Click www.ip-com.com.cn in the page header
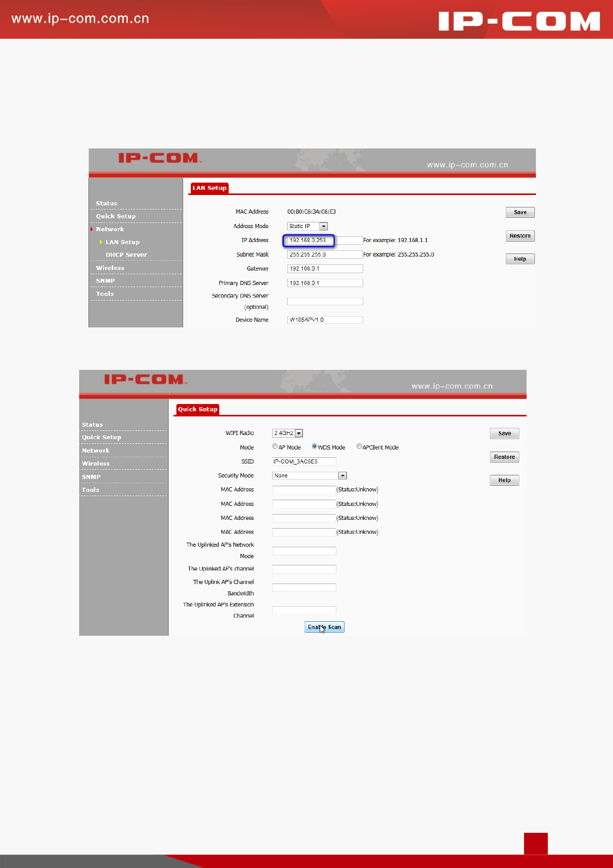Image resolution: width=613 pixels, height=868 pixels. click(x=80, y=19)
